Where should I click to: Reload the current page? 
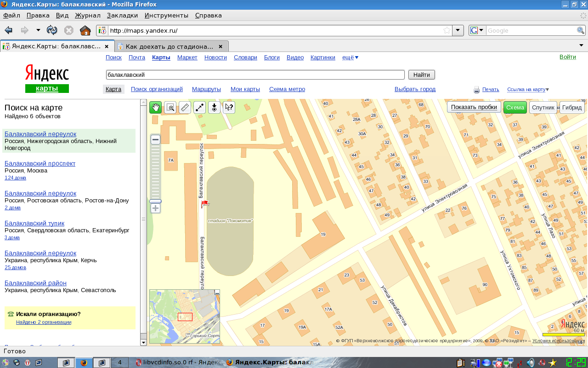(52, 30)
